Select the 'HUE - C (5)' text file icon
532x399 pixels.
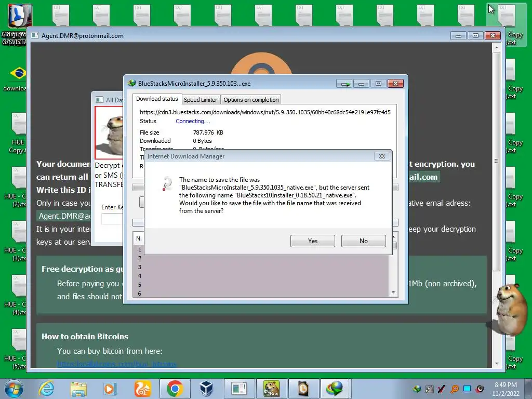tap(16, 349)
